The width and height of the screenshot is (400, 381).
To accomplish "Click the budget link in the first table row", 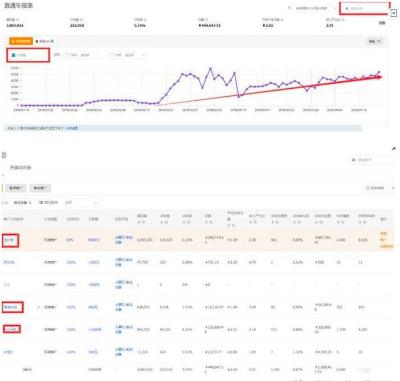I will pyautogui.click(x=94, y=240).
